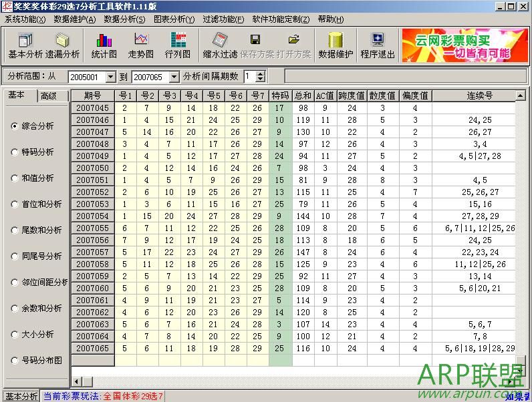Select row 2007055 in the table
This screenshot has width=532, height=402.
[92, 228]
